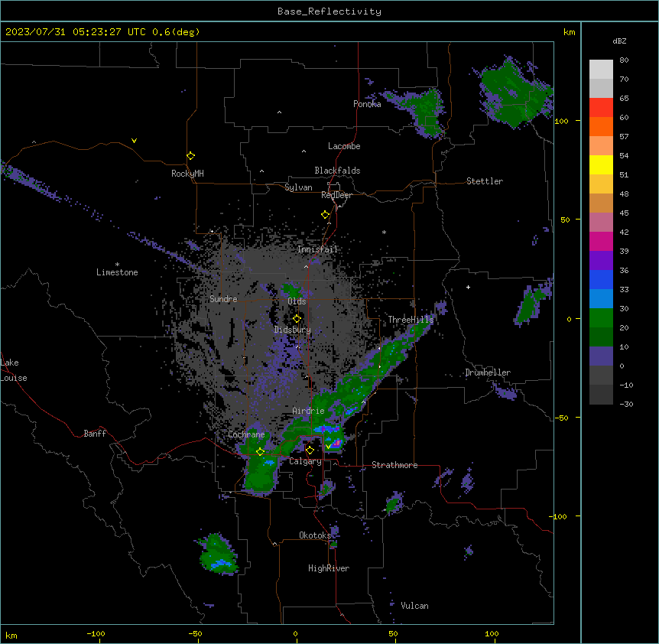Click the RockyMH label
Image resolution: width=659 pixels, height=644 pixels.
[x=187, y=174]
